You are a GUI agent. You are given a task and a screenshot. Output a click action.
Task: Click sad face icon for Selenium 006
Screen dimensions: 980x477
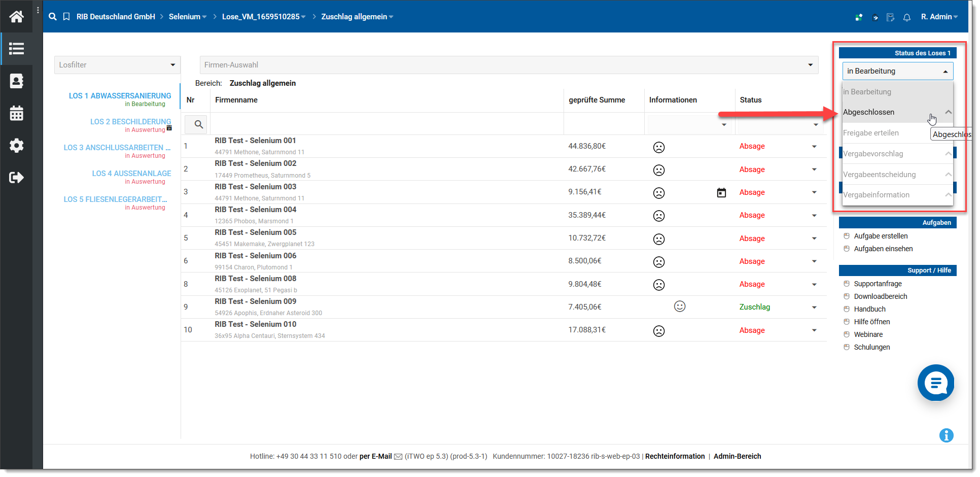[x=659, y=262]
